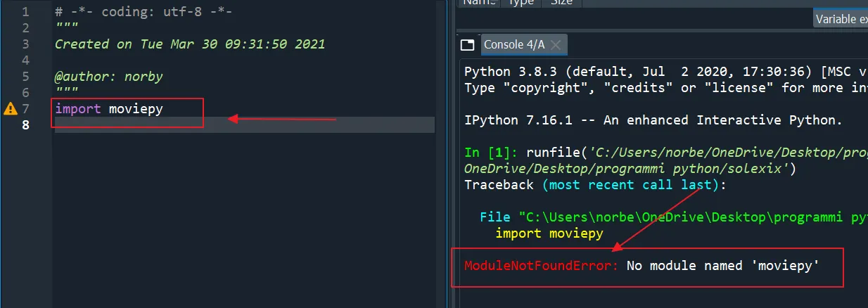
Task: Click the 'Type "copyright", "credits"' console line
Action: click(666, 88)
